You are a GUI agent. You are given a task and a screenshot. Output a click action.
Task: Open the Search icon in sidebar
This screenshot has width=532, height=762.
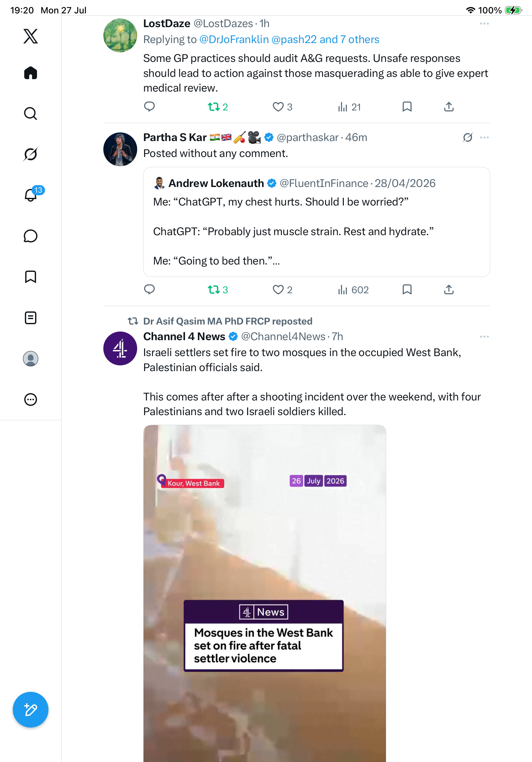tap(31, 114)
